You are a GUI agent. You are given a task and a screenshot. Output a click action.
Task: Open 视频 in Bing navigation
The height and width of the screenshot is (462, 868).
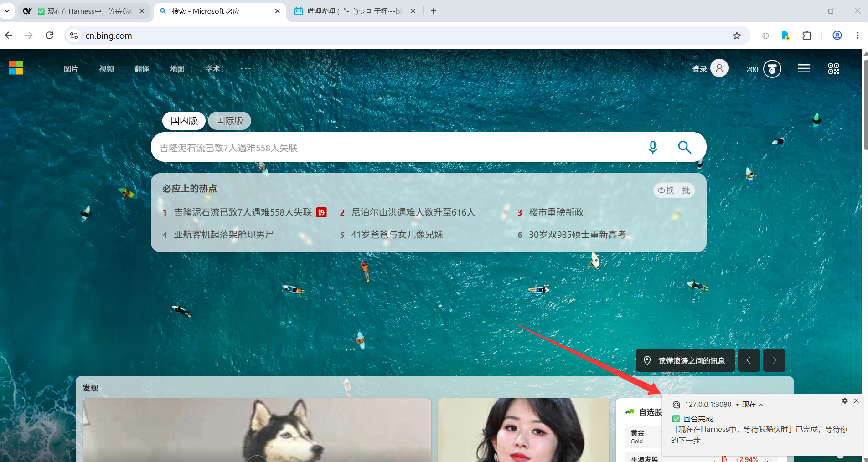107,69
